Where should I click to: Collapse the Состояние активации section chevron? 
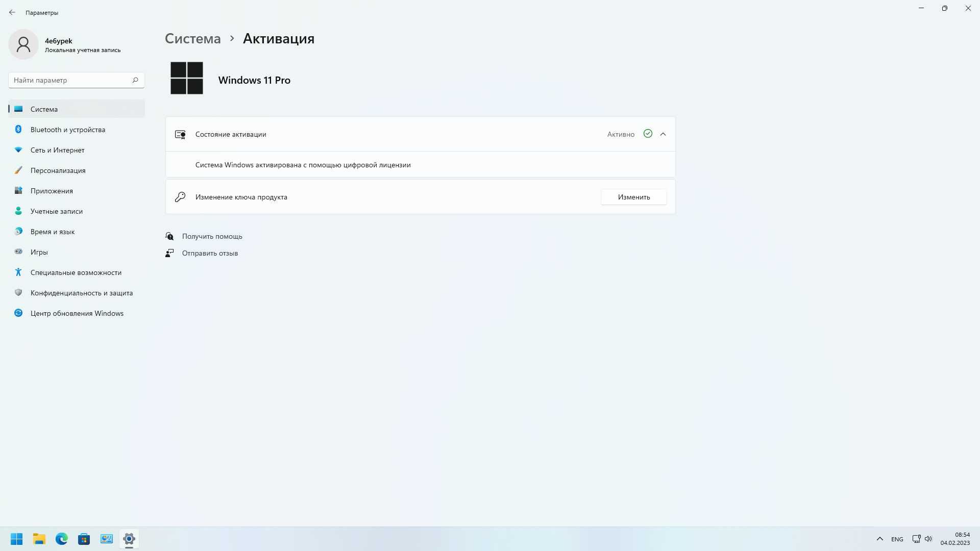coord(663,134)
